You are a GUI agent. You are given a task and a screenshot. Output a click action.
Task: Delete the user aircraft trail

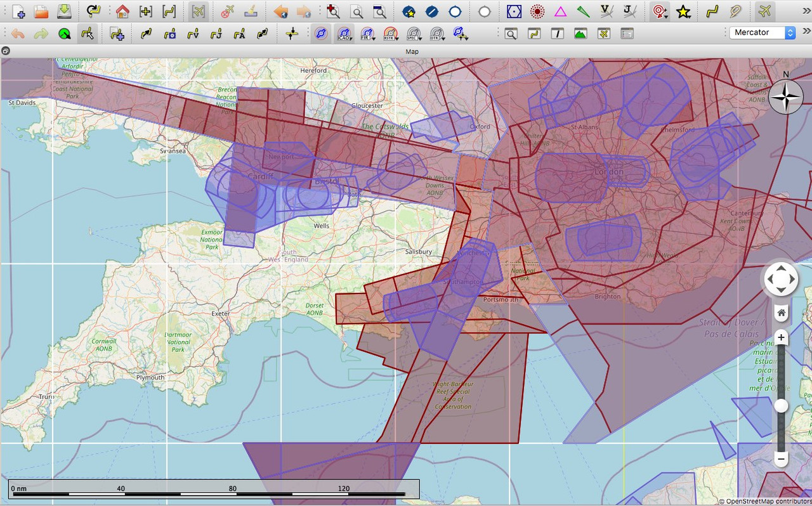tap(227, 11)
